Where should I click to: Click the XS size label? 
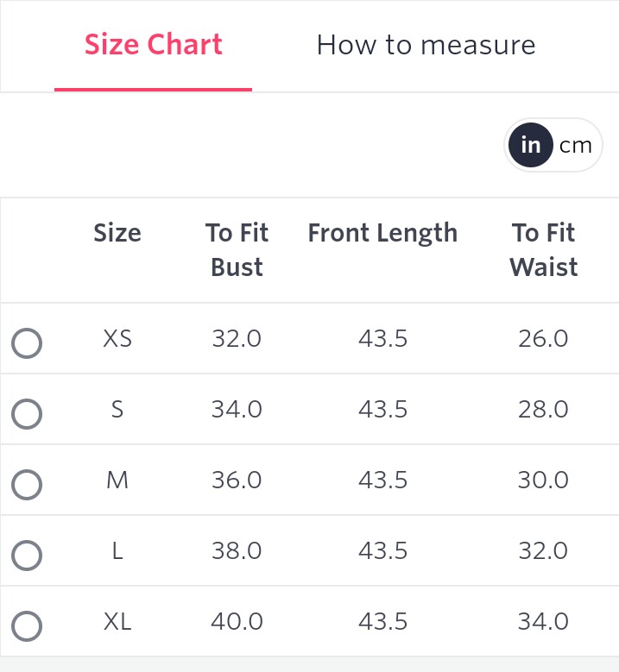(x=117, y=339)
